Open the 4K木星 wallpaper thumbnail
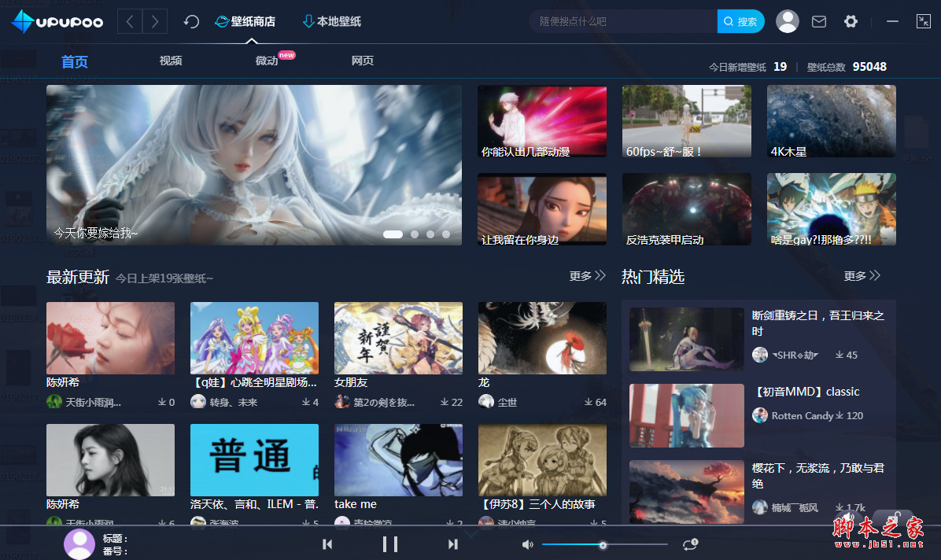941x560 pixels. (x=831, y=120)
